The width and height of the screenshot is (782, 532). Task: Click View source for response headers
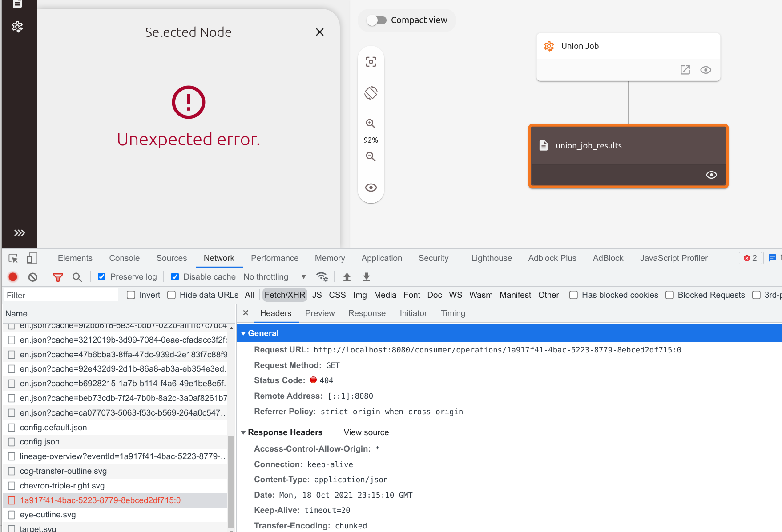pos(366,432)
